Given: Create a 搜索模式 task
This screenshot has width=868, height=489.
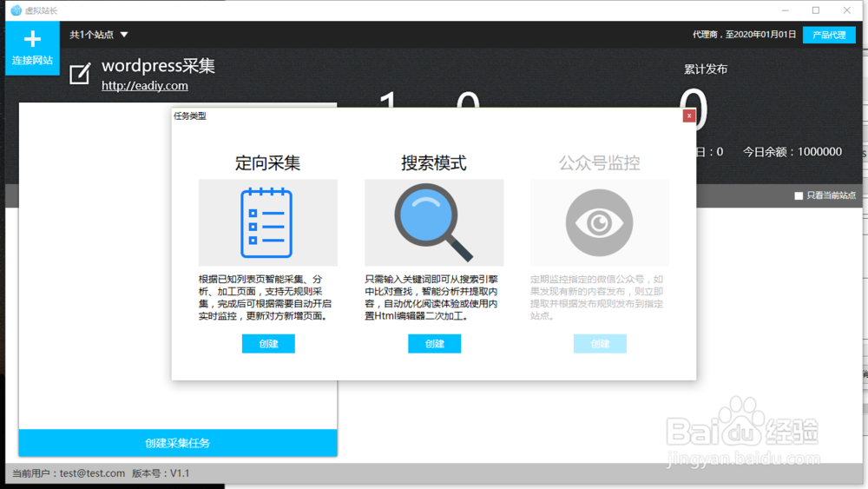Looking at the screenshot, I should (x=435, y=343).
